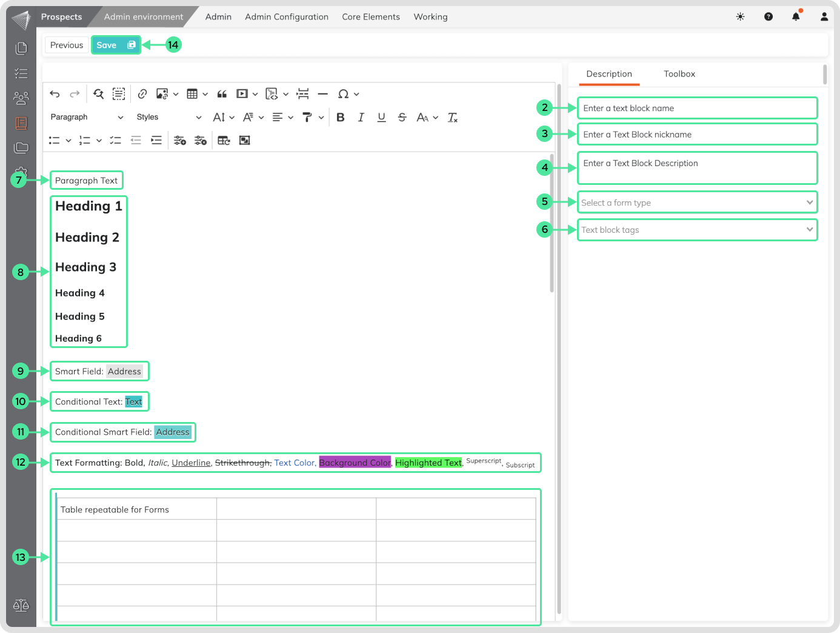Viewport: 840px width, 633px height.
Task: Click the undo arrow in editor toolbar
Action: point(55,94)
